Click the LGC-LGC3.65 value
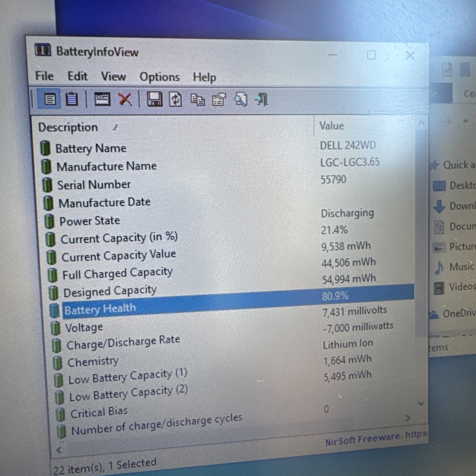This screenshot has height=476, width=476. click(350, 162)
